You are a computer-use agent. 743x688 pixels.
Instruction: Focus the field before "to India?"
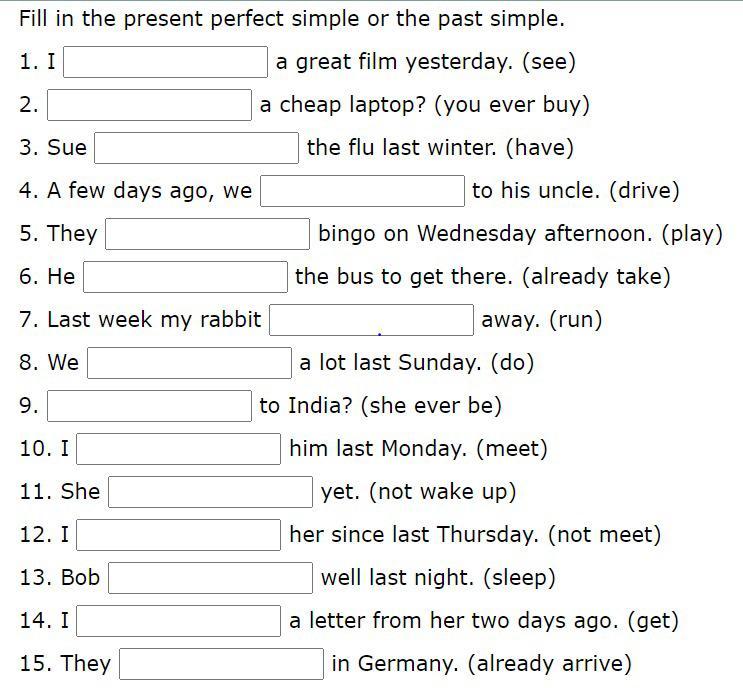pyautogui.click(x=149, y=406)
